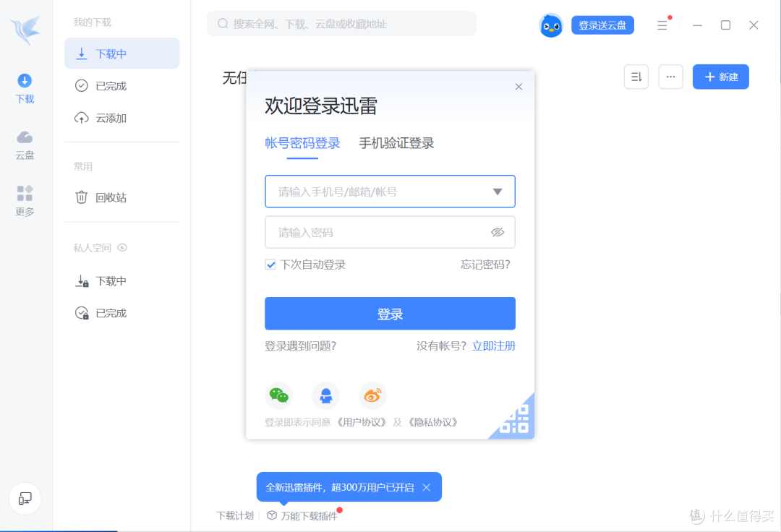This screenshot has width=781, height=532.
Task: Open 下载计划 at bottom
Action: click(x=235, y=515)
